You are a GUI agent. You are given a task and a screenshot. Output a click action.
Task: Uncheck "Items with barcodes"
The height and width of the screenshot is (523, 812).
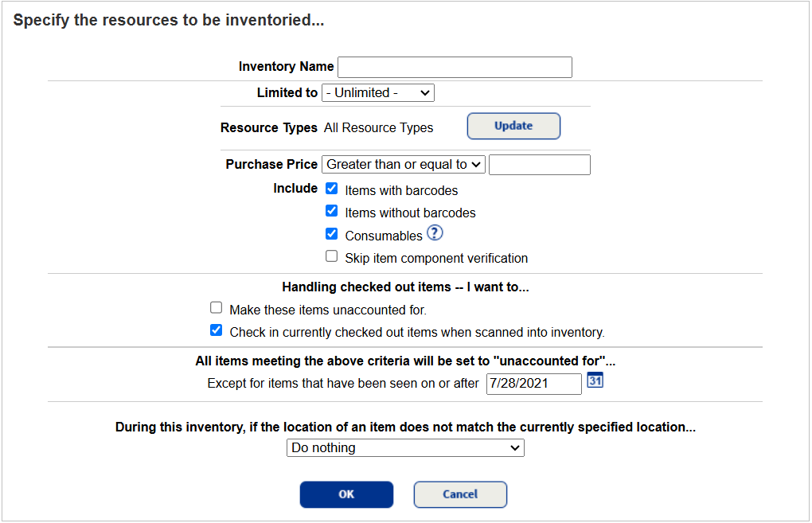click(331, 188)
